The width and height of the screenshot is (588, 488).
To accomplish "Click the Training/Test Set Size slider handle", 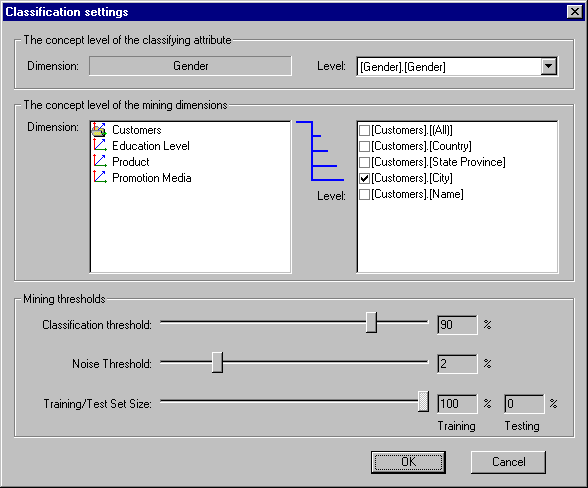I will click(423, 401).
